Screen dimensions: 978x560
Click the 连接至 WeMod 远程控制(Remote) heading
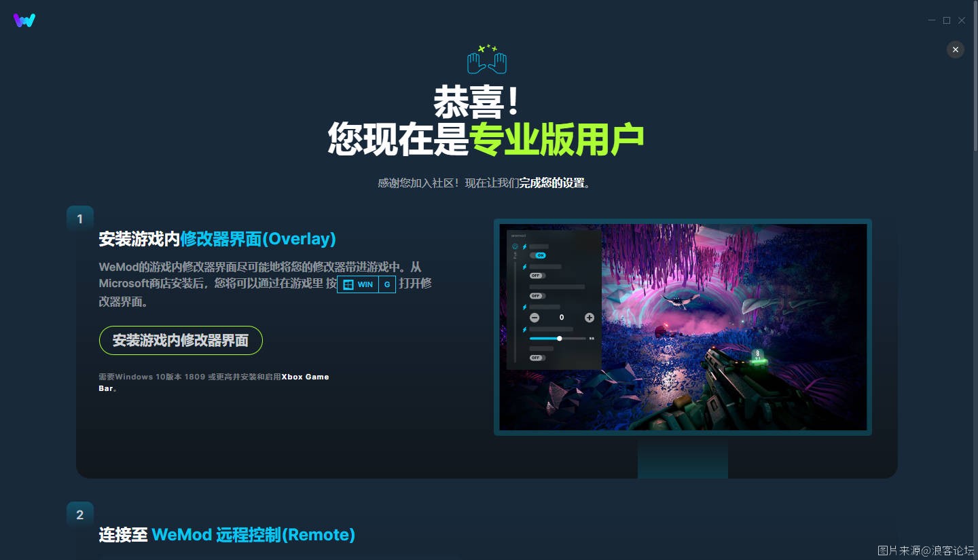(x=227, y=535)
